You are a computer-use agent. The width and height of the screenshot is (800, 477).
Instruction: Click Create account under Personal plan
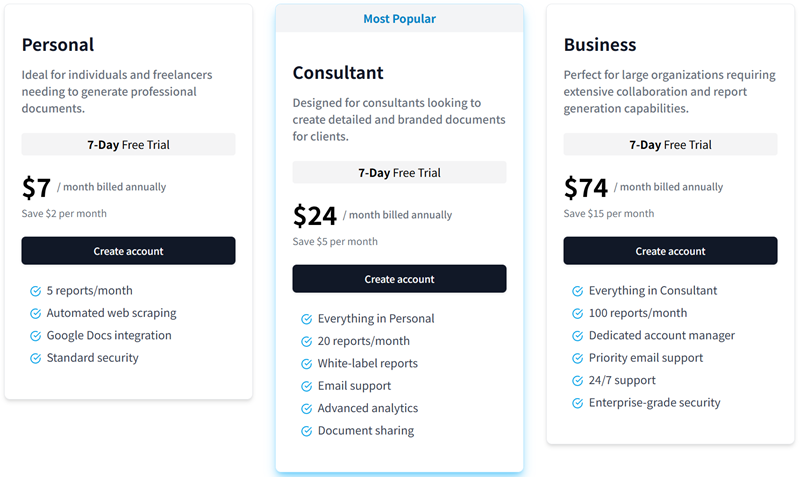pyautogui.click(x=128, y=250)
